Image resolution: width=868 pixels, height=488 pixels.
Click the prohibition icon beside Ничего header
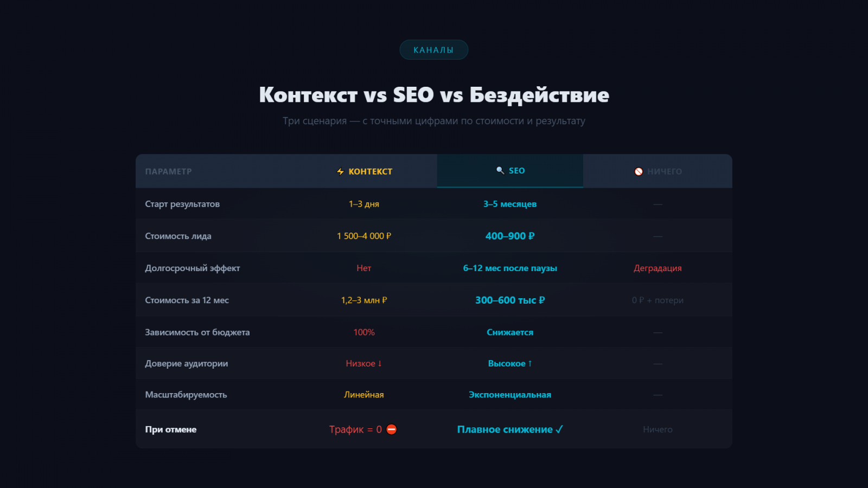pos(639,172)
